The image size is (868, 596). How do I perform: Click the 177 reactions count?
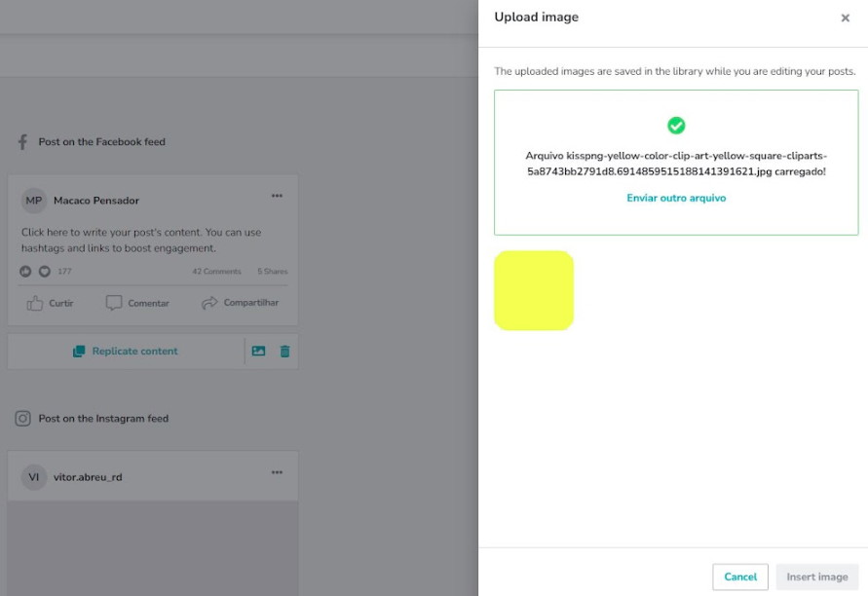(64, 271)
